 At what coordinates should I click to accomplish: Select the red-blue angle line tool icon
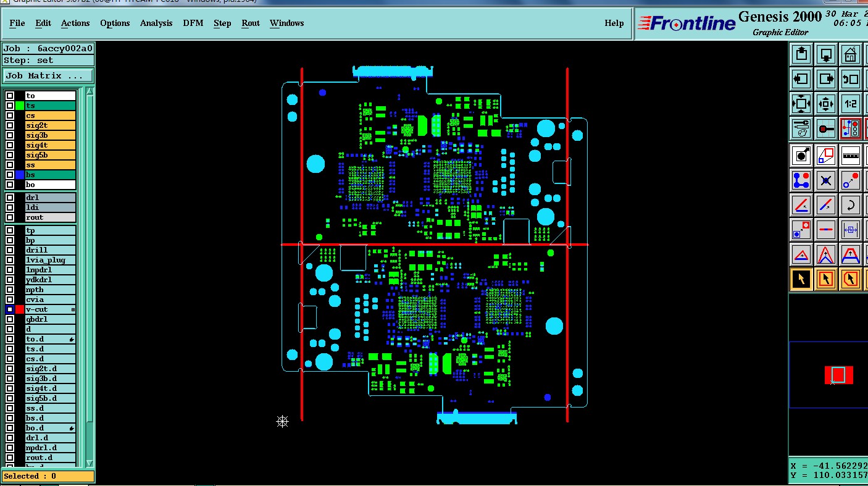(x=801, y=205)
